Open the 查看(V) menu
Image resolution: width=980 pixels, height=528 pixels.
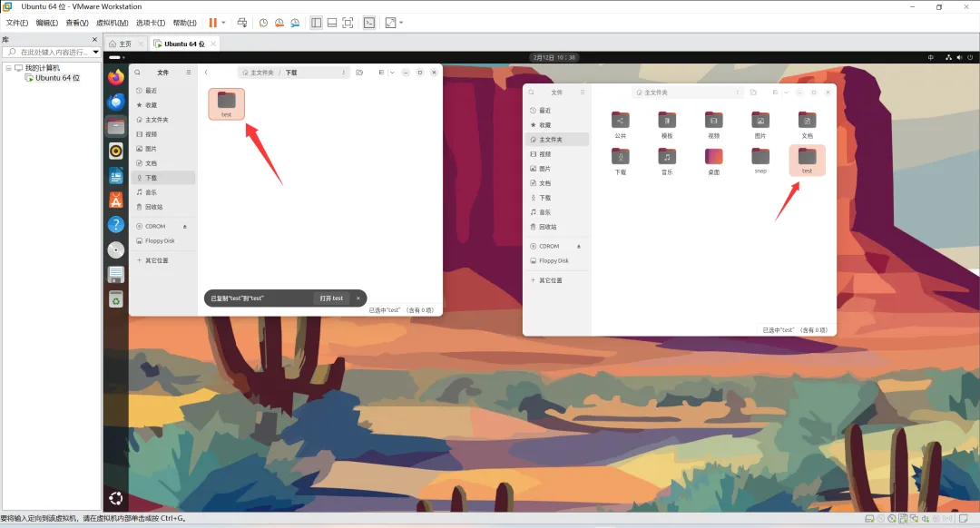(x=77, y=23)
